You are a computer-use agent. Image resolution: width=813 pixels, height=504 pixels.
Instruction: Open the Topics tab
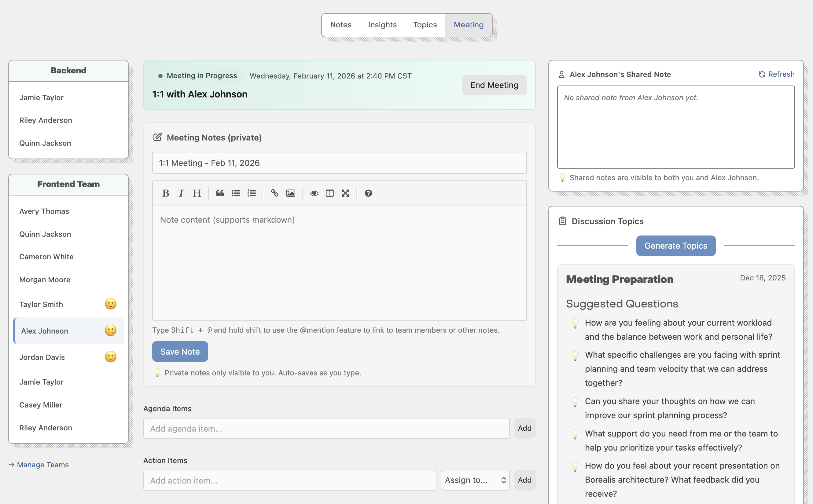coord(425,24)
